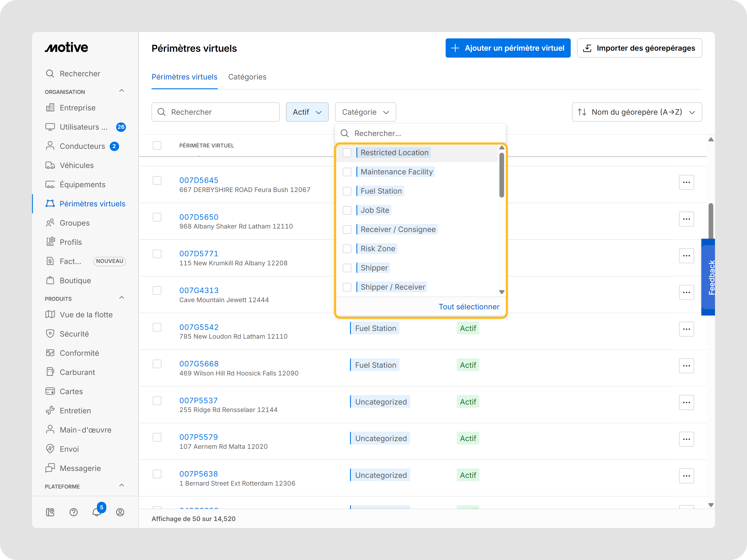
Task: Tick the Risk Zone category checkbox
Action: click(347, 249)
